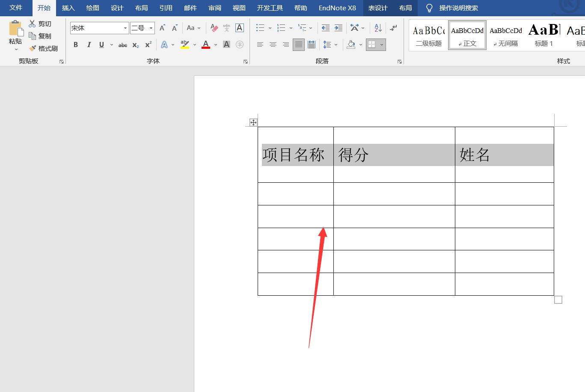Click the Asian layout (A with arrows) icon

tap(354, 28)
